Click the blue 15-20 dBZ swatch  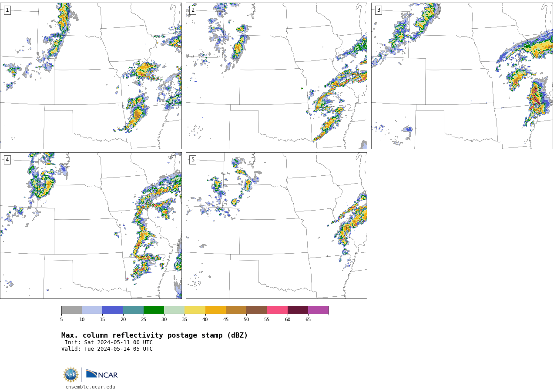pos(113,310)
